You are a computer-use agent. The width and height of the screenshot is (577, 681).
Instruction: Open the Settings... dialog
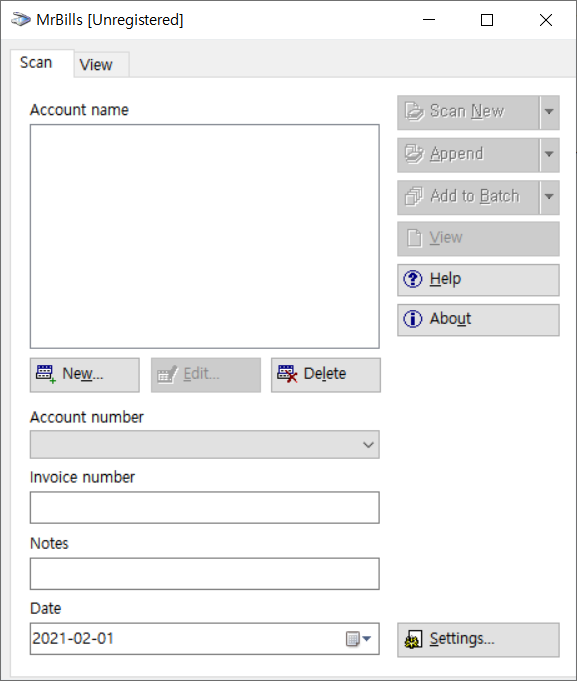(478, 640)
